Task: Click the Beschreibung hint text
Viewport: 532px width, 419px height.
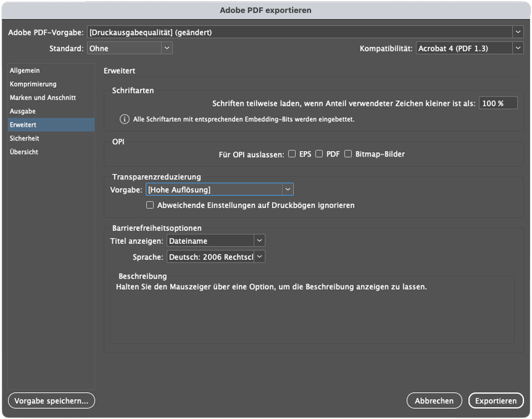Action: [x=271, y=287]
